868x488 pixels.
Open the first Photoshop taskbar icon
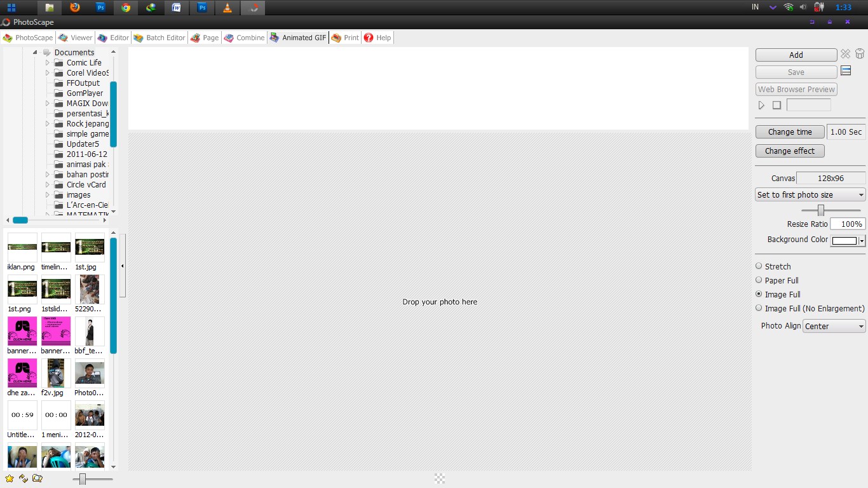100,8
